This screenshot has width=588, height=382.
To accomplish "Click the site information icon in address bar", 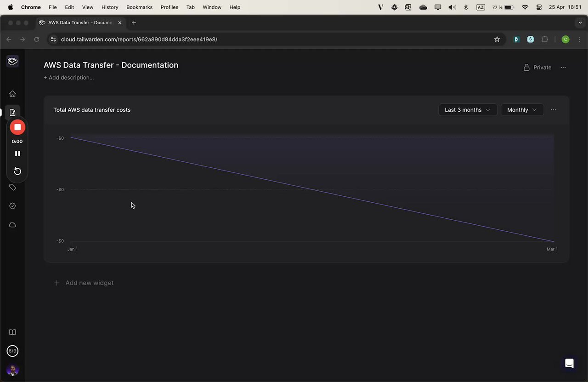I will click(x=53, y=40).
